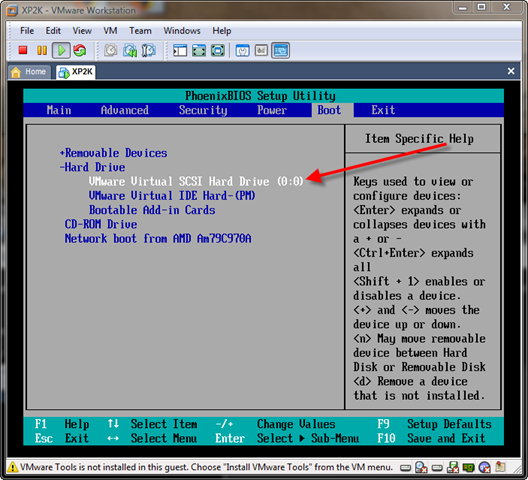Screen dimensions: 528x480
Task: Click the orange Suspend pause icon
Action: coord(42,51)
